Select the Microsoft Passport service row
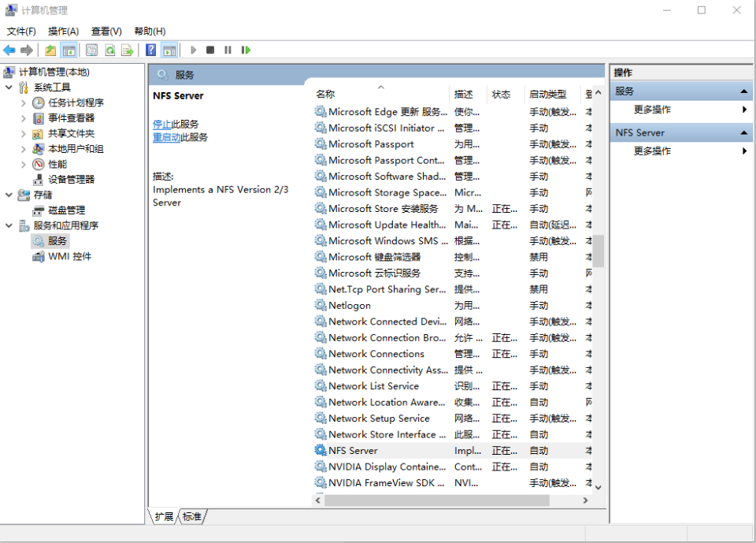Image resolution: width=756 pixels, height=543 pixels. (453, 144)
